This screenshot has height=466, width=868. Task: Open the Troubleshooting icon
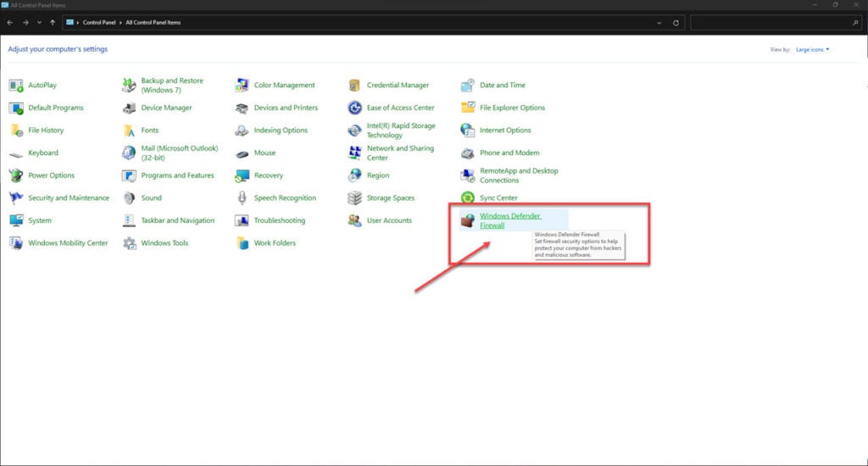point(242,220)
